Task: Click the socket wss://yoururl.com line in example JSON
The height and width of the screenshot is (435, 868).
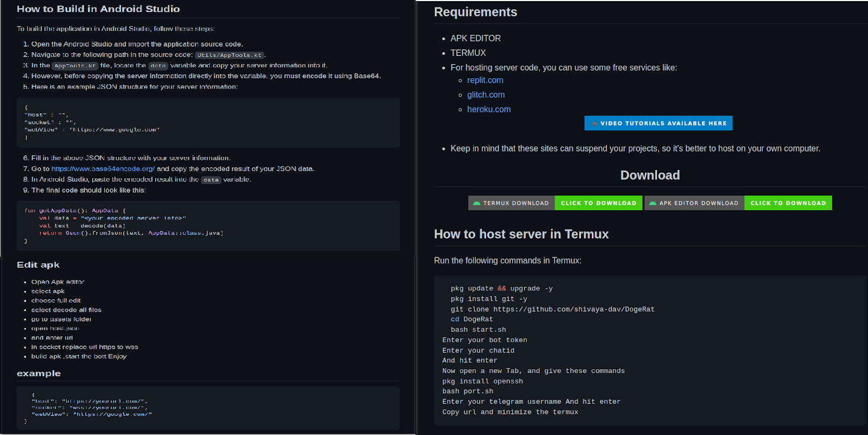Action: pyautogui.click(x=90, y=407)
